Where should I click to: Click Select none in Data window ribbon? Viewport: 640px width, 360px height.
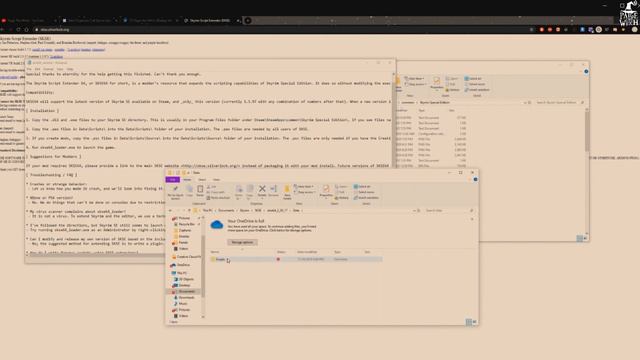tap(364, 192)
